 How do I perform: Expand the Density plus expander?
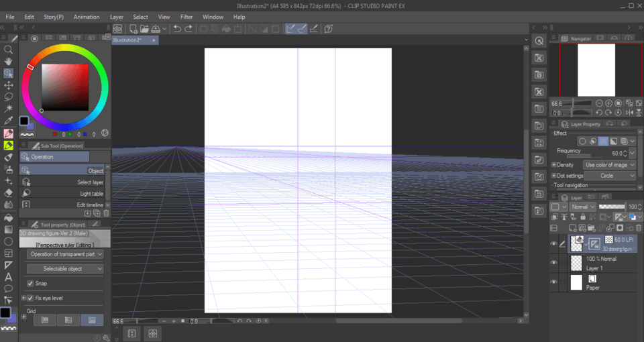pos(553,165)
